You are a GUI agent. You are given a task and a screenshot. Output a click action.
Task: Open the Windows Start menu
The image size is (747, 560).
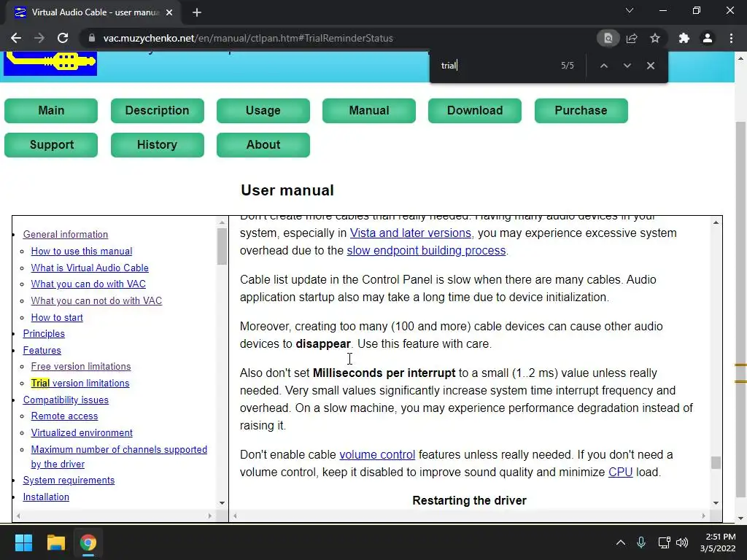pyautogui.click(x=23, y=542)
